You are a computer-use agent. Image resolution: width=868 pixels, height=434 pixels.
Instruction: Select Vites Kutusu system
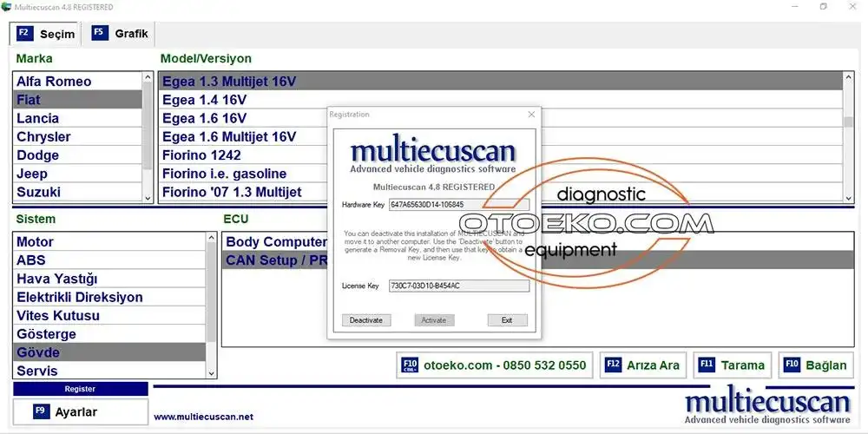pos(109,316)
